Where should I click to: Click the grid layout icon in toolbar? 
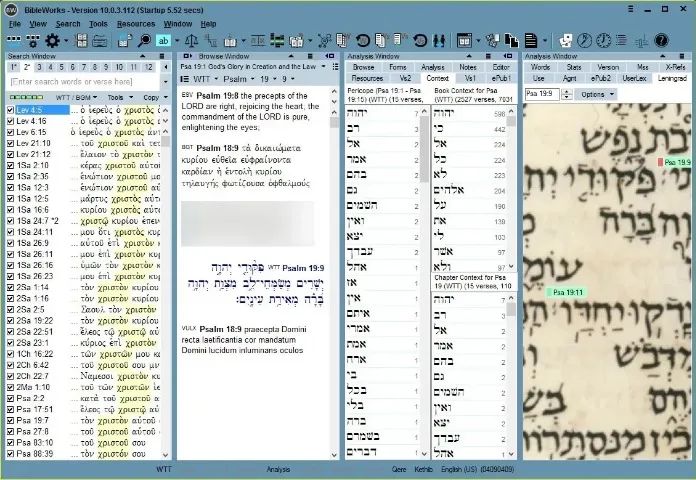point(82,41)
